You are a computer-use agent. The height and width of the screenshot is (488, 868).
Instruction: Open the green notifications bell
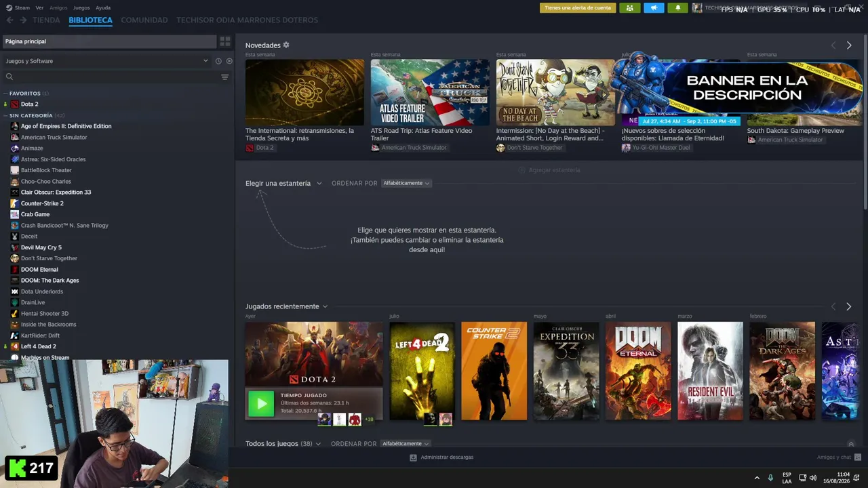678,8
